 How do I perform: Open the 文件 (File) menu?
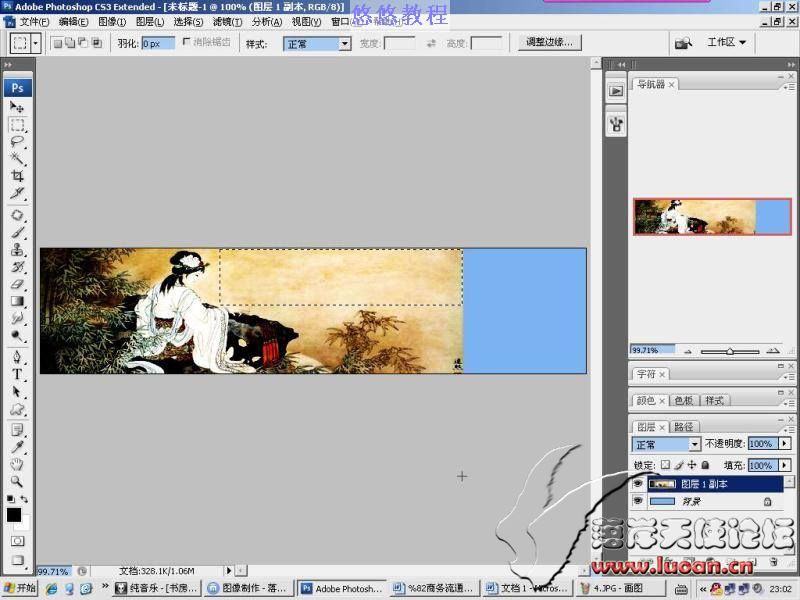point(34,22)
